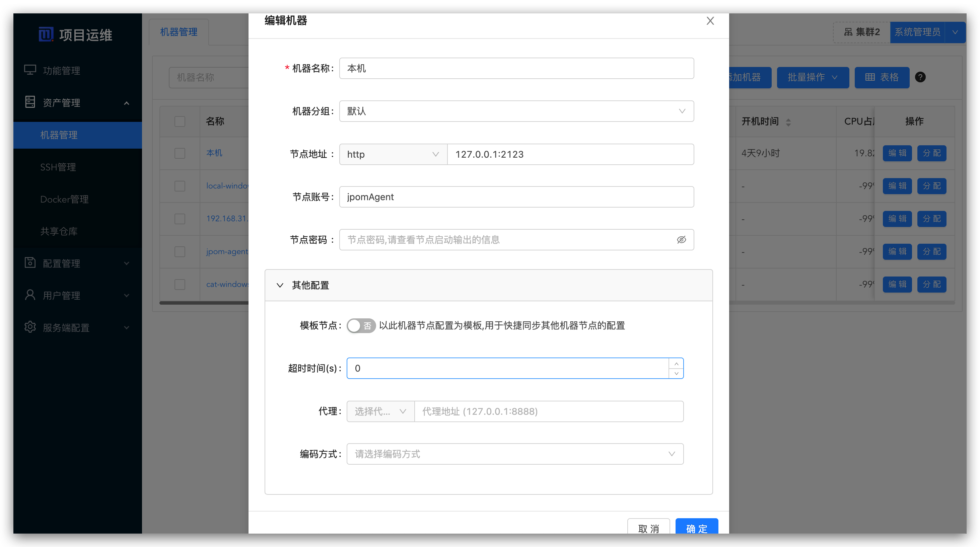
Task: Check the select-all checkbox in table header
Action: pyautogui.click(x=180, y=121)
